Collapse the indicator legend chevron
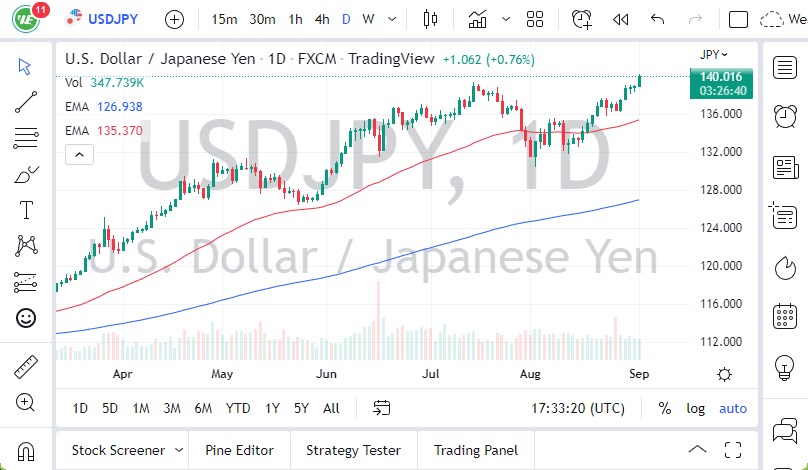 (79, 154)
